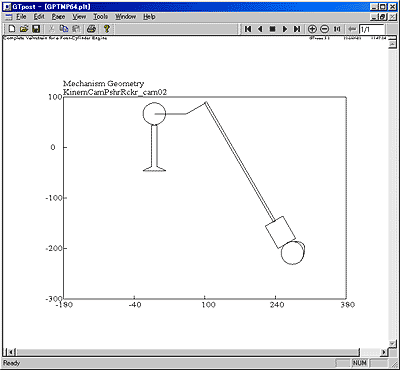Save using the floppy disk icon
The width and height of the screenshot is (400, 370).
click(x=36, y=29)
